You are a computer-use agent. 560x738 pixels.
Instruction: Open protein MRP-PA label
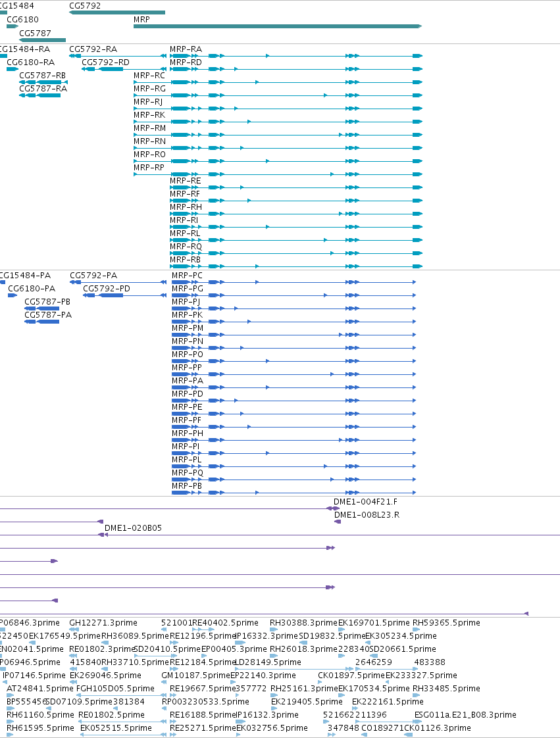pos(188,381)
